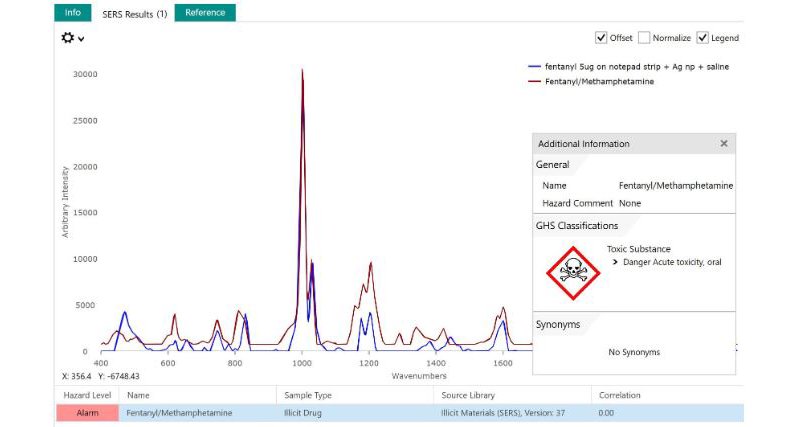Viewport: 800px width, 427px height.
Task: Select Fentanyl/Methamphetamine in the results row
Action: click(179, 413)
